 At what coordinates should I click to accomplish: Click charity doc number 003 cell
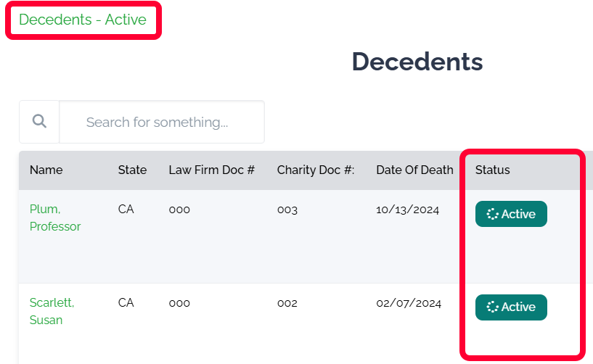[287, 210]
